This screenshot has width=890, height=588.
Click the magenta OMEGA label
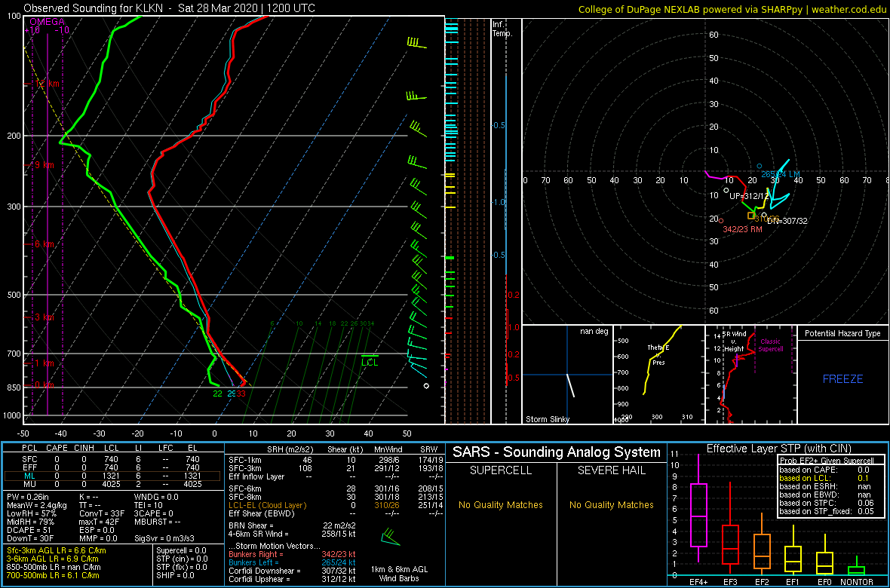point(48,22)
